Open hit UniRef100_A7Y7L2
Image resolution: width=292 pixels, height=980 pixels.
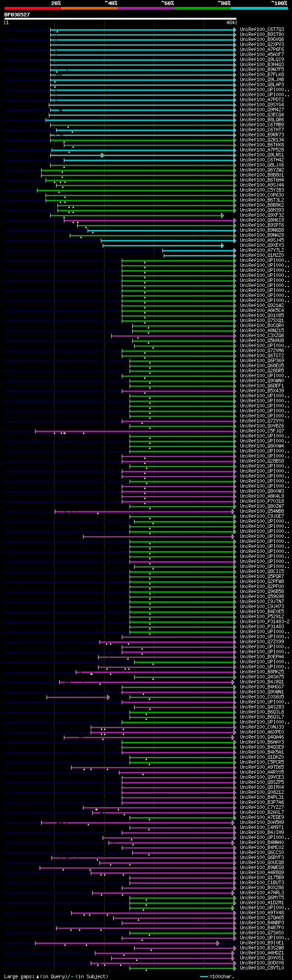tap(262, 250)
